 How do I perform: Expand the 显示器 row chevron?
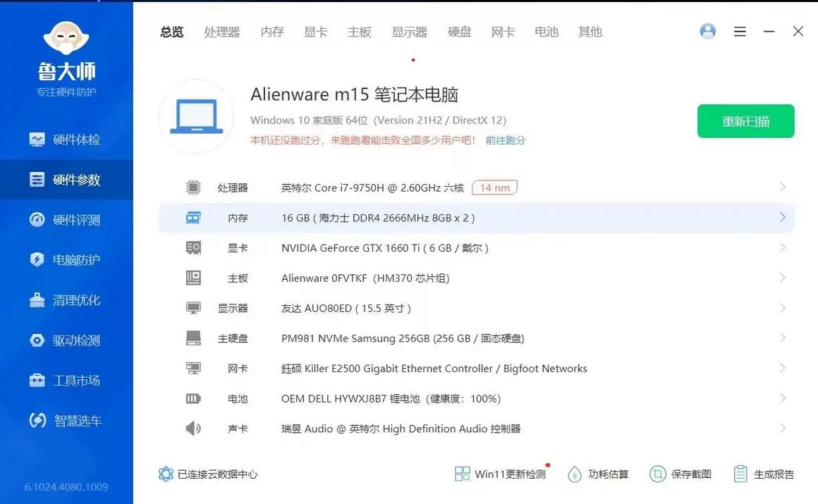[x=783, y=308]
